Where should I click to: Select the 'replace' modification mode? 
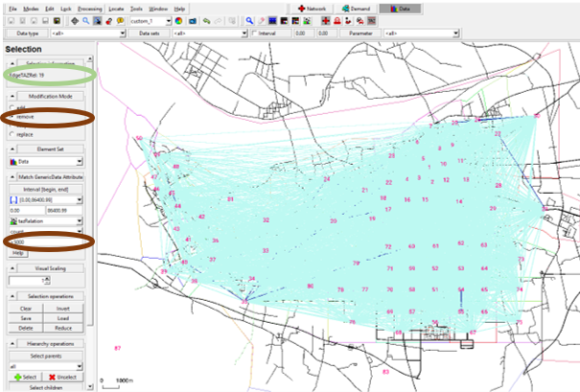coord(11,134)
